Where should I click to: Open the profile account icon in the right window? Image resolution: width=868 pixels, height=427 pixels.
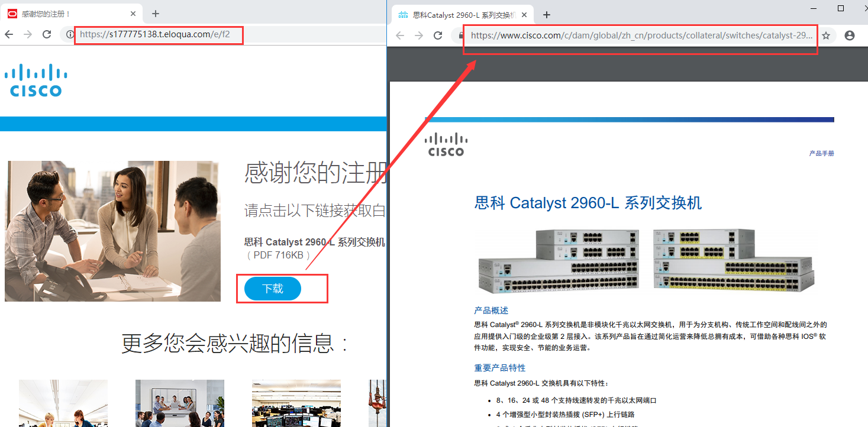click(x=850, y=35)
